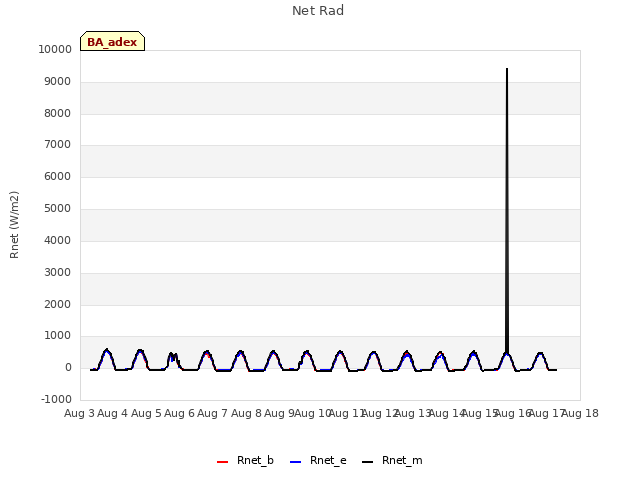640x480 pixels.
Task: Click the Rnet (W/m2) axis label
Action: click(x=14, y=225)
